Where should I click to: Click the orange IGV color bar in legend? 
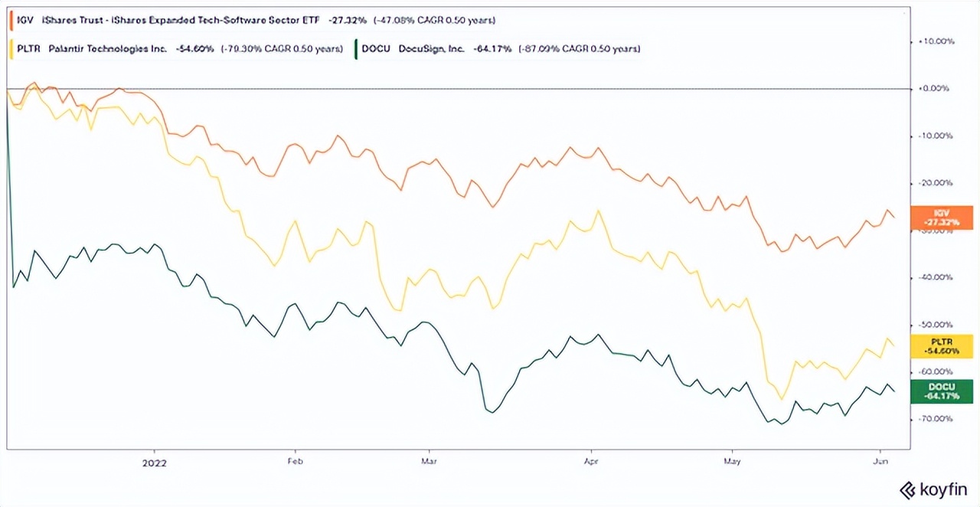click(x=10, y=20)
